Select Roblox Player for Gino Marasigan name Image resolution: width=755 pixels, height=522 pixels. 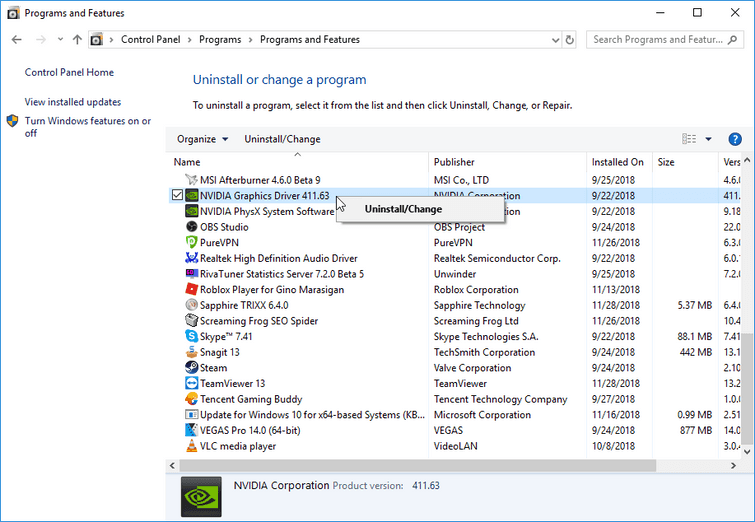pyautogui.click(x=272, y=290)
